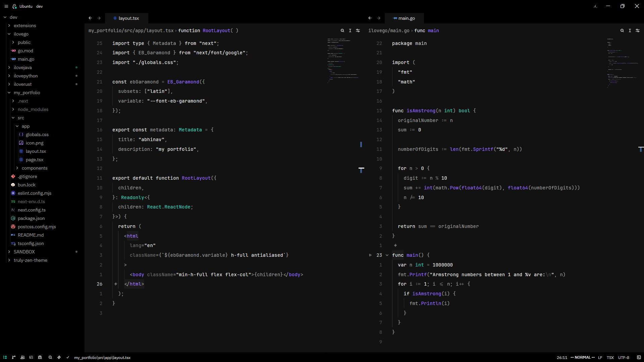
Task: Toggle the project panel icon in status bar
Action: [x=5, y=358]
